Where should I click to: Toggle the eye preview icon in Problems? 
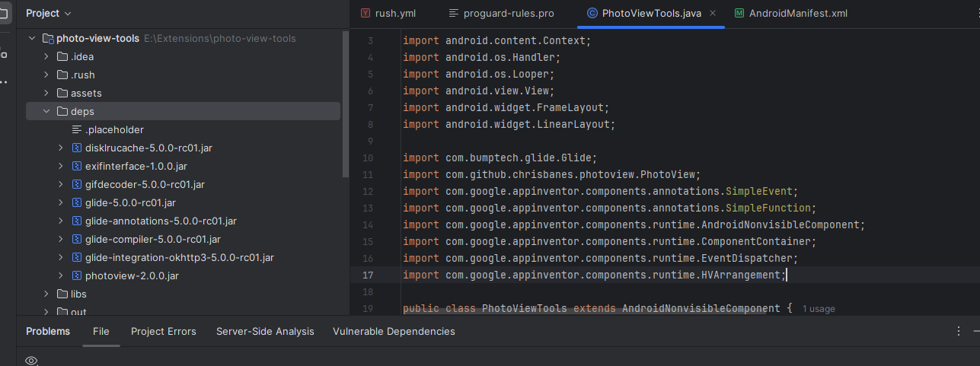[31, 360]
